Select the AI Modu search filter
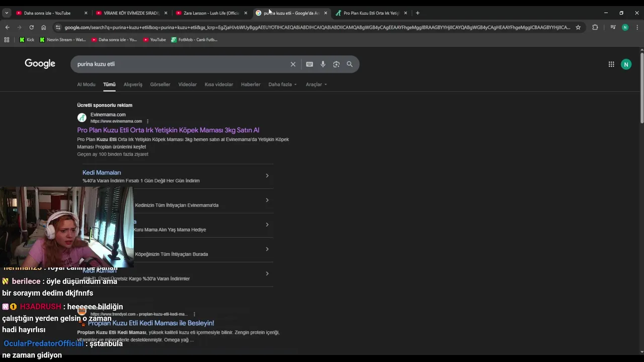Screen dimensions: 644x362 (86, 84)
